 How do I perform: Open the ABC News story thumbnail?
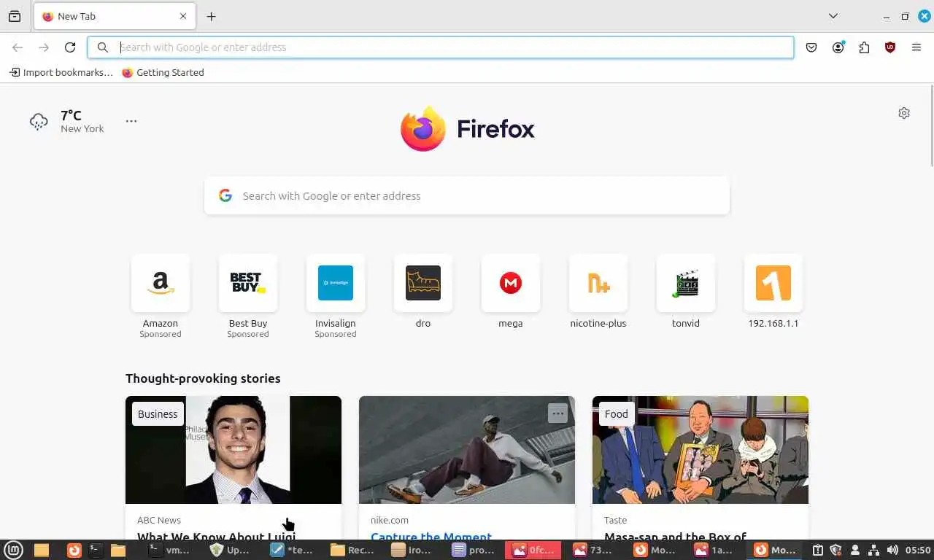pos(233,450)
